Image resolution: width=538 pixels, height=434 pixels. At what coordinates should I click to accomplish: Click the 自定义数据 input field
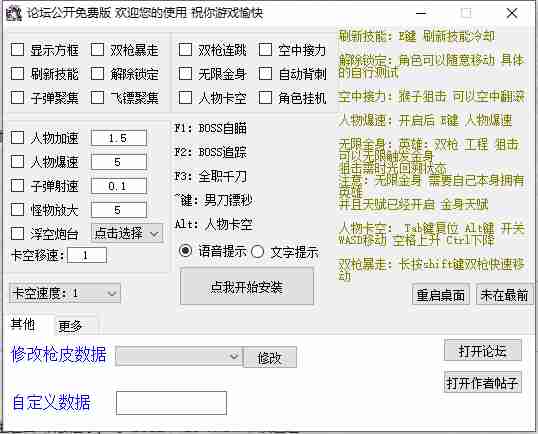pyautogui.click(x=171, y=403)
